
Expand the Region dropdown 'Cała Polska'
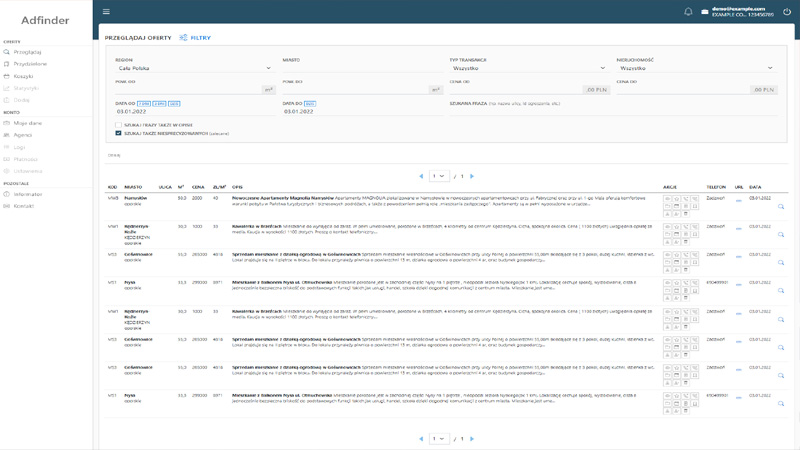[194, 68]
